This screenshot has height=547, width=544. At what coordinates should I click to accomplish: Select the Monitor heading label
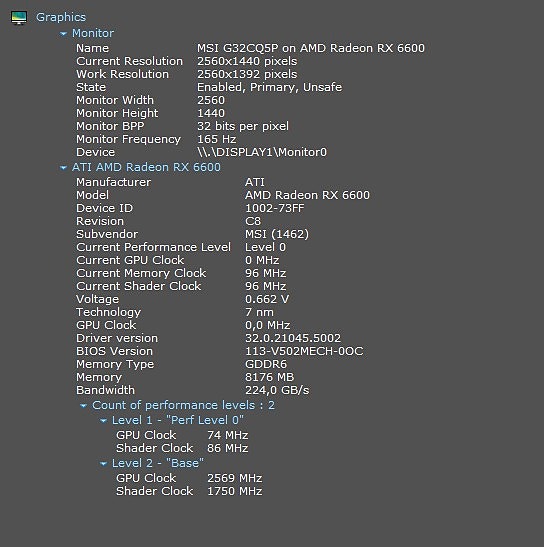pyautogui.click(x=93, y=33)
